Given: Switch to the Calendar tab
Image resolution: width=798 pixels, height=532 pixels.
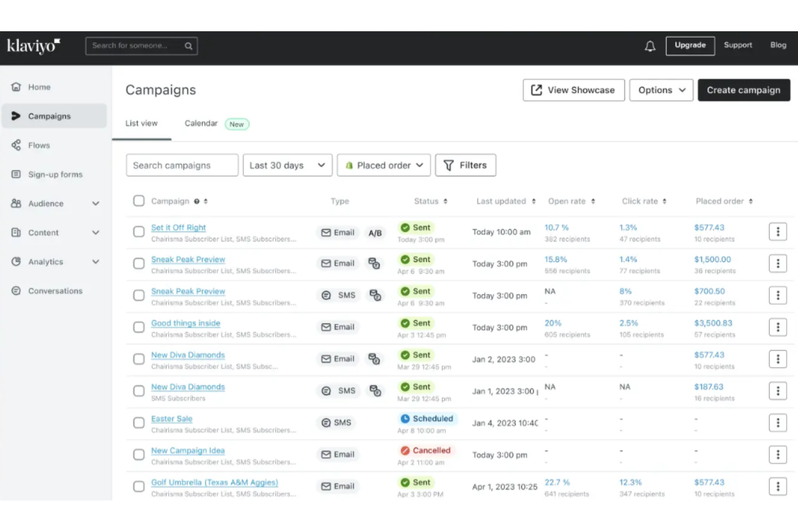Looking at the screenshot, I should tap(201, 123).
